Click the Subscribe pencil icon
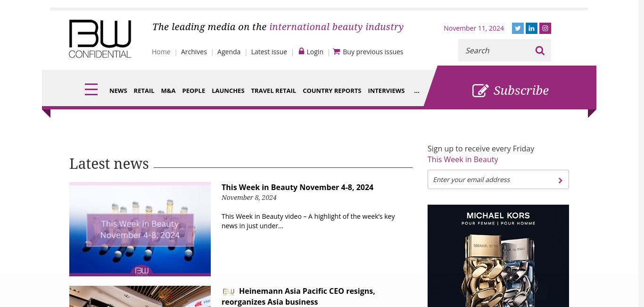 click(x=480, y=90)
